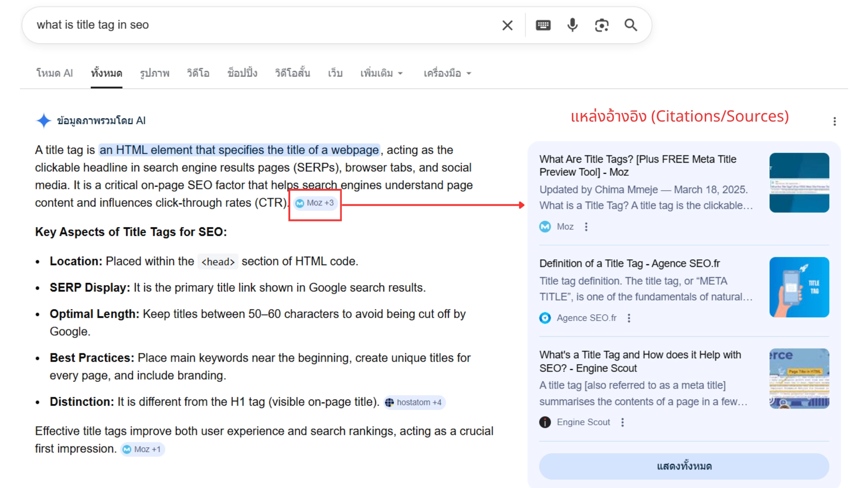Screen dimensions: 868x488
Task: Open Google Lens image search icon
Action: pyautogui.click(x=602, y=25)
